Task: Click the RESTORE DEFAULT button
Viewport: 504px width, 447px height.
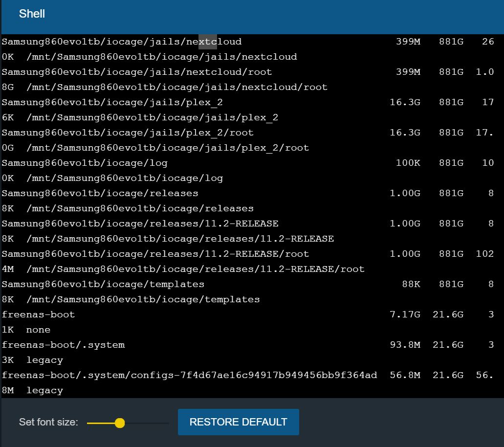Action: (x=238, y=422)
